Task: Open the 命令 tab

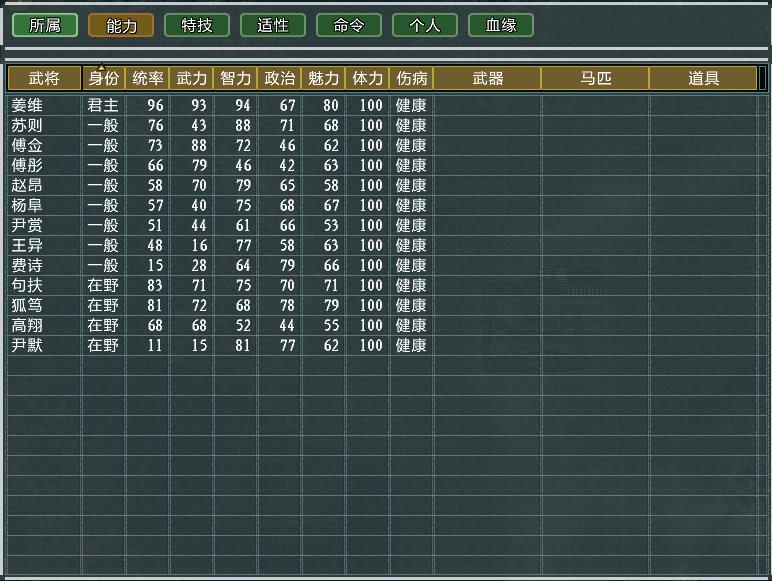Action: pos(349,25)
